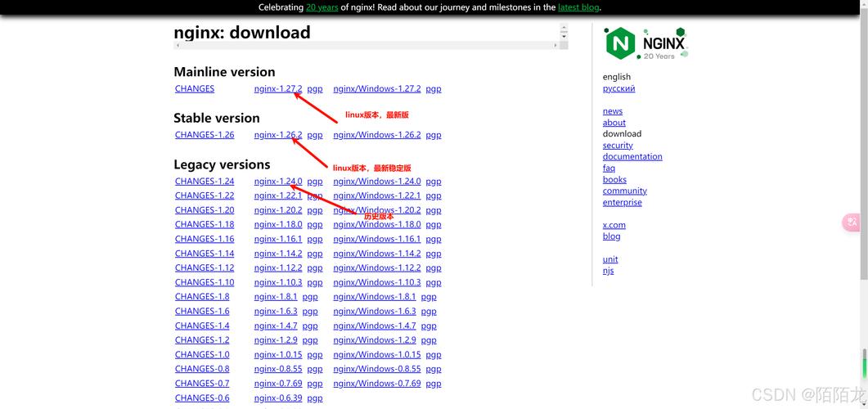Screen dimensions: 868x409
Task: Open pgp next to nginx/Windows-1.26.2
Action: (x=434, y=134)
